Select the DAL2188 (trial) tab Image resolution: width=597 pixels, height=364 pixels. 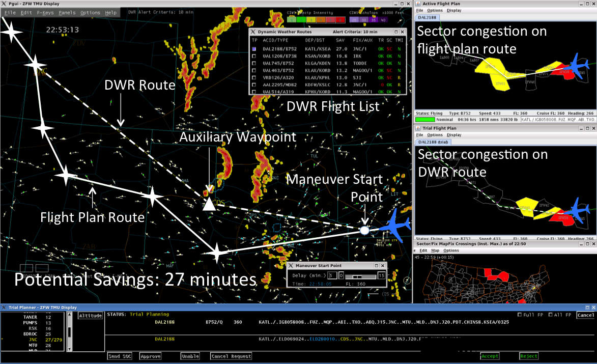434,142
